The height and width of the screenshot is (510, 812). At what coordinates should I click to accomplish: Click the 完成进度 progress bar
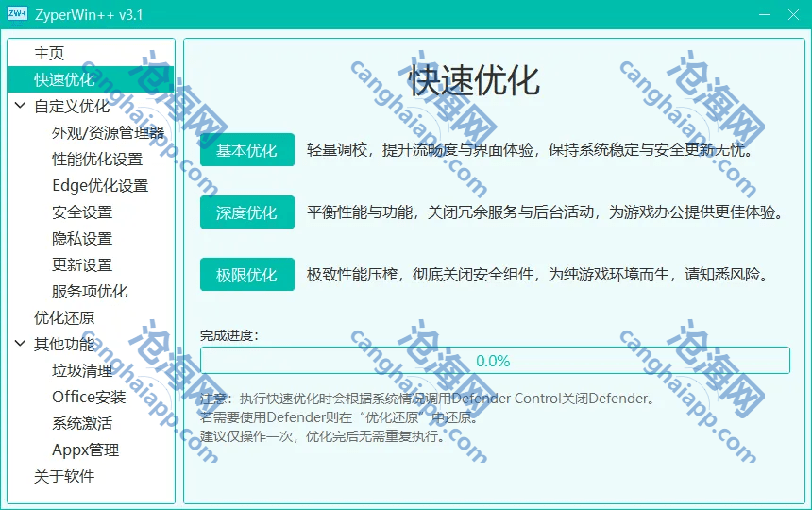tap(494, 361)
